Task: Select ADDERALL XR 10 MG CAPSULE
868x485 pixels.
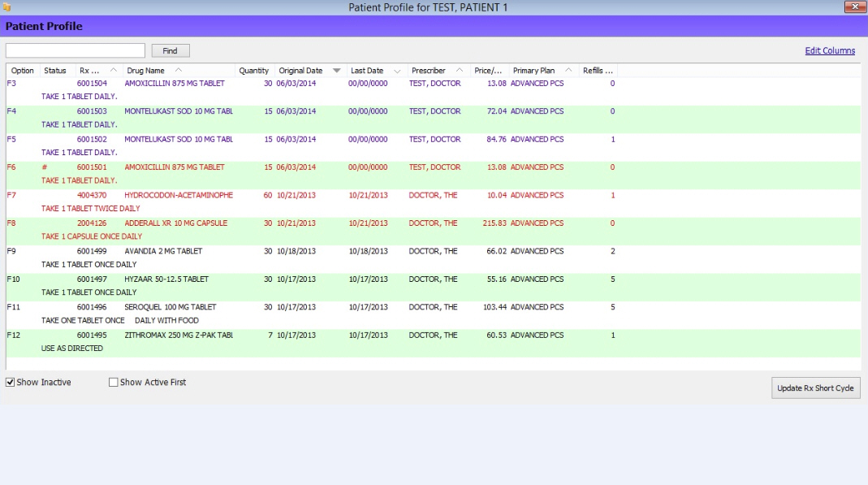Action: click(x=175, y=223)
